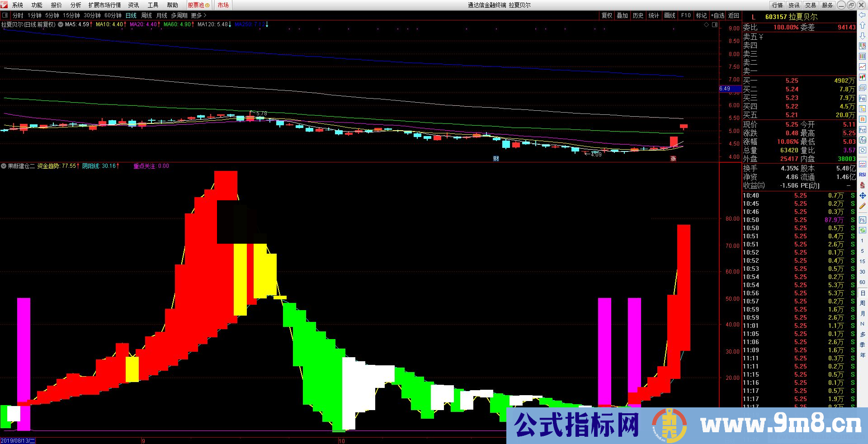
Task: Expand the chevron circle next to 拉夏贝尔(日线,前复权)
Action: [60, 24]
